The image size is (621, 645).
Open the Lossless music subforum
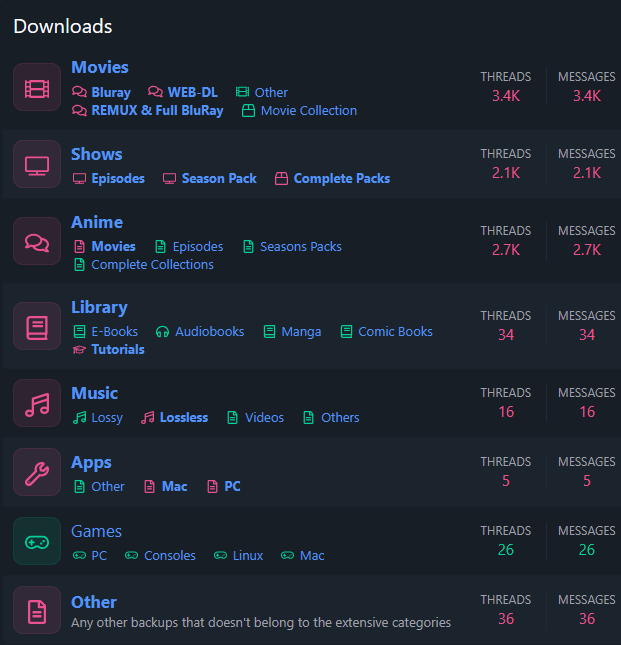click(x=183, y=418)
